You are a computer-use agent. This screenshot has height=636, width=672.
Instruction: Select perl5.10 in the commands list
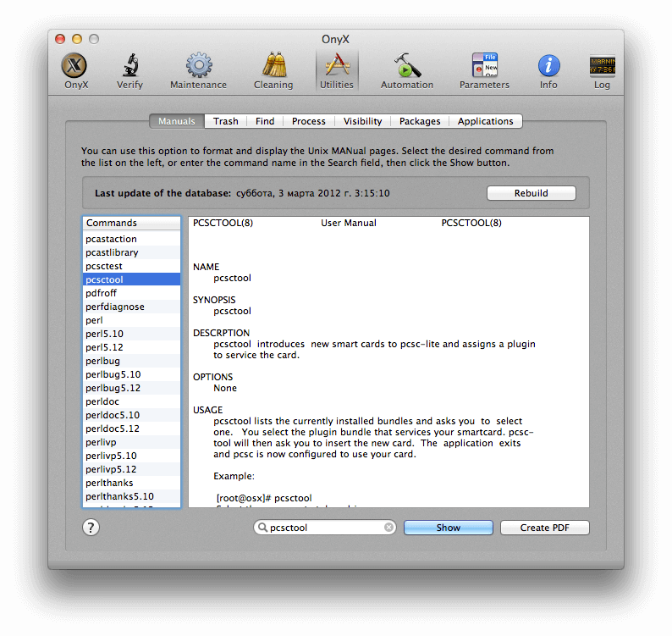point(131,334)
